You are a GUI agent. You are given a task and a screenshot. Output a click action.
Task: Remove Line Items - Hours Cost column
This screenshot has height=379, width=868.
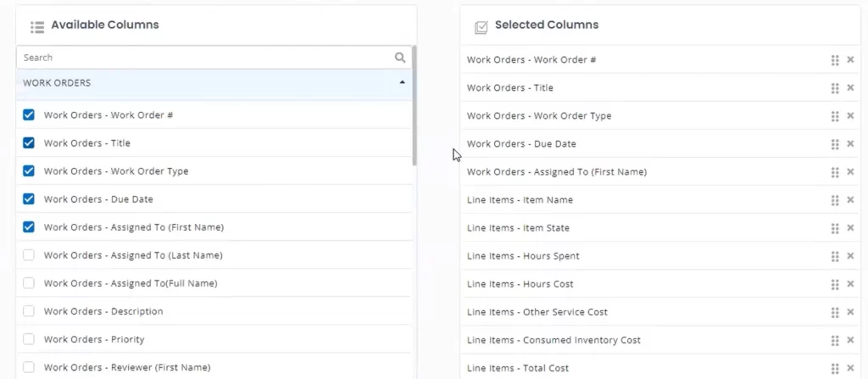point(850,284)
